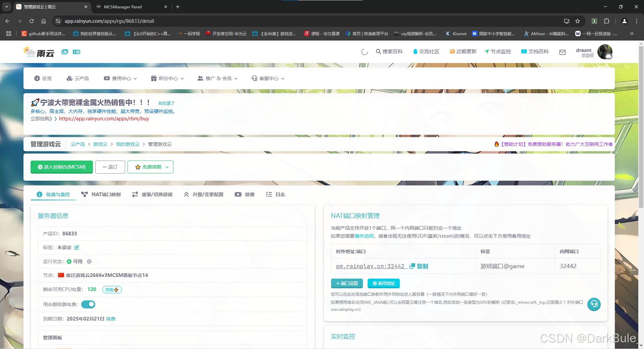Open Chrome three-dot menu

pos(637,21)
